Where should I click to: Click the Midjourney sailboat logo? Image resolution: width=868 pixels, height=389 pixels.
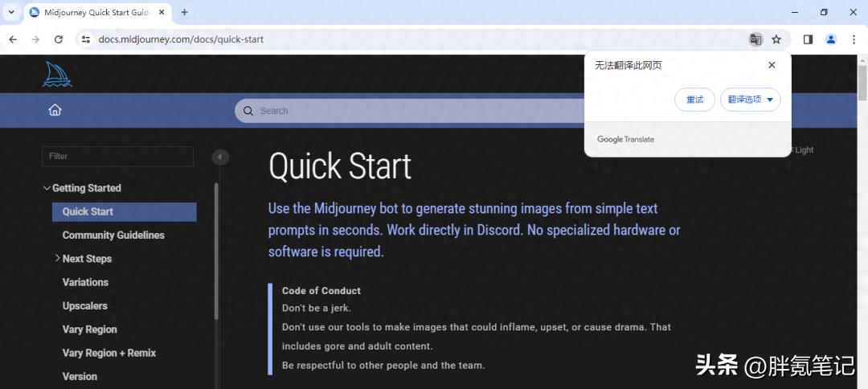pyautogui.click(x=57, y=74)
